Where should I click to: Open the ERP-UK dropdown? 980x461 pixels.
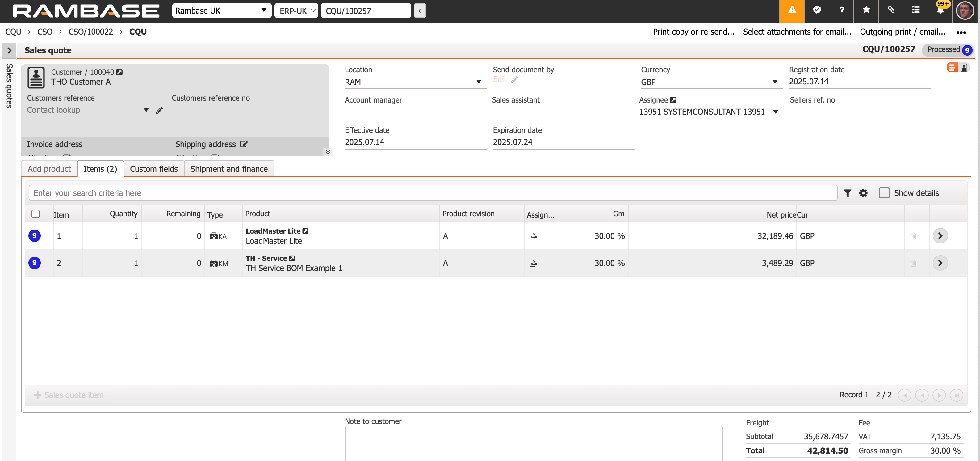[x=296, y=11]
